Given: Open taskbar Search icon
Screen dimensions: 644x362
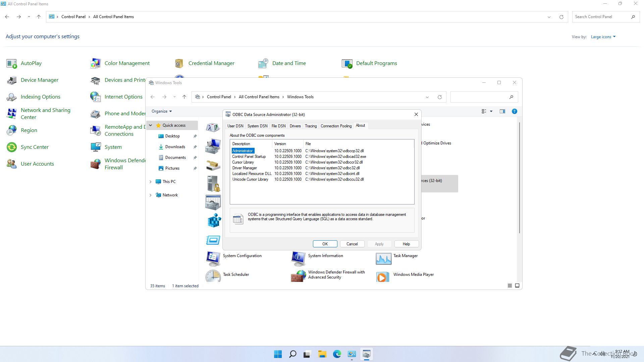Looking at the screenshot, I should [x=292, y=354].
